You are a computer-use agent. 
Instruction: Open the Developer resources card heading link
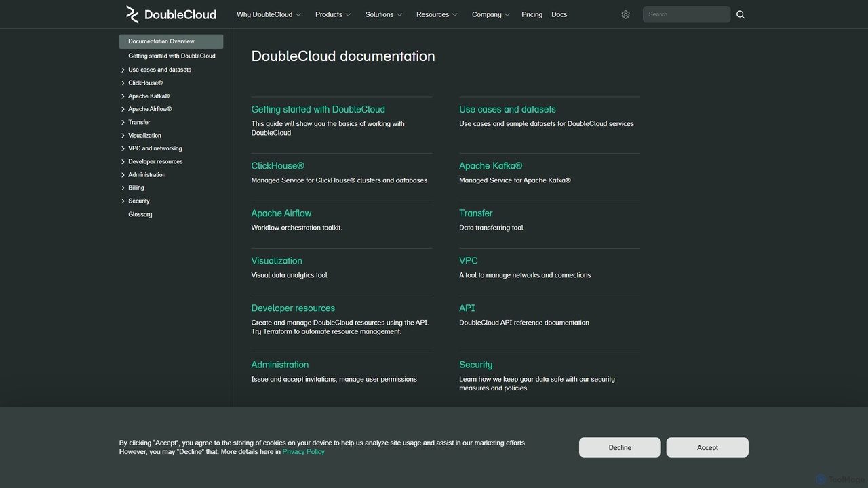pos(293,308)
